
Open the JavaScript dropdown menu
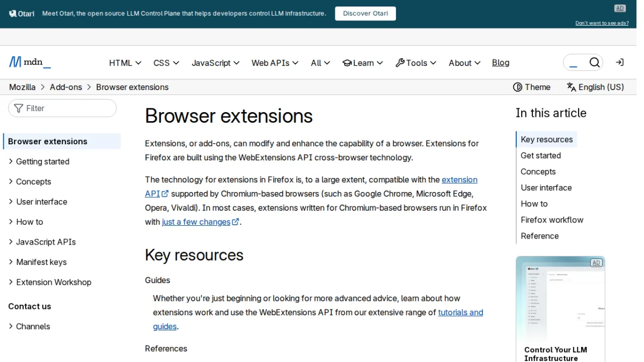tap(216, 63)
